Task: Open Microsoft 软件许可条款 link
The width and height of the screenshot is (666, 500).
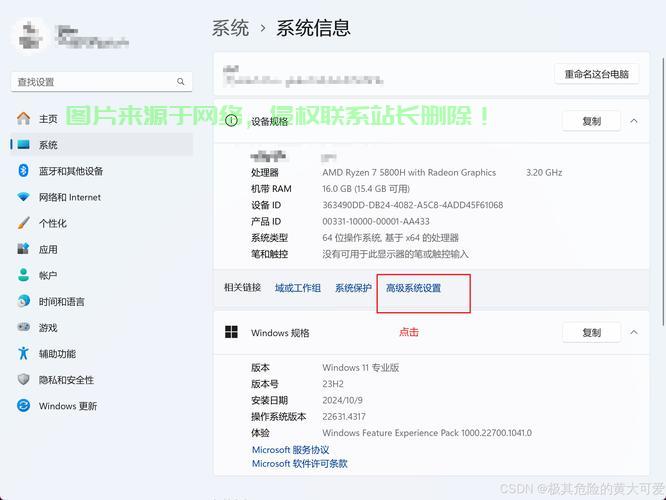Action: (x=300, y=463)
